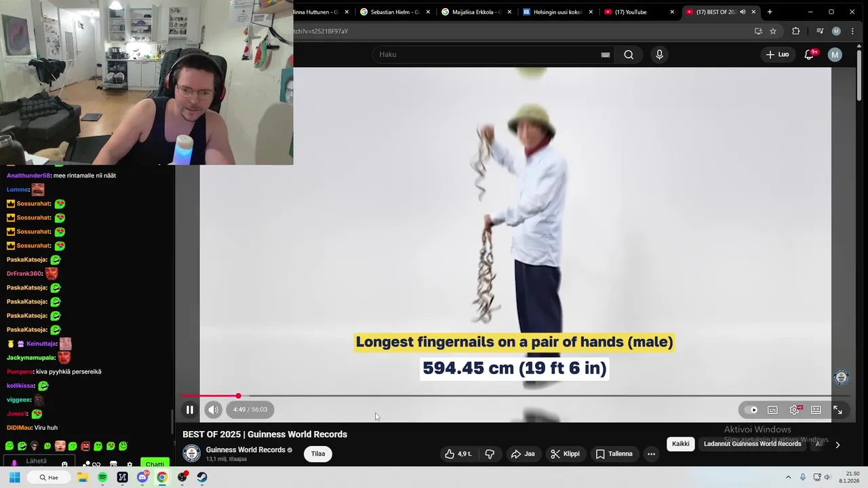
Task: Select 'Ladannut Guinness World Records' chip
Action: click(x=752, y=444)
